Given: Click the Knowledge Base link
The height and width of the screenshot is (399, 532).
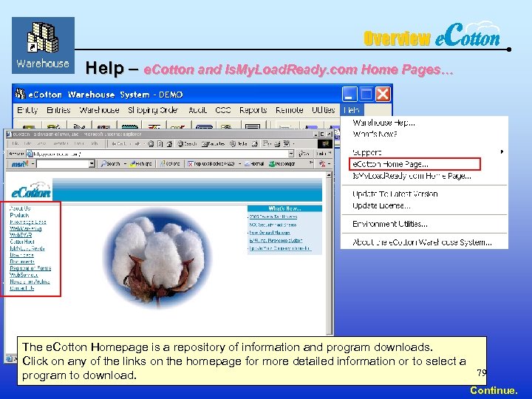Looking at the screenshot, I should coord(28,222).
